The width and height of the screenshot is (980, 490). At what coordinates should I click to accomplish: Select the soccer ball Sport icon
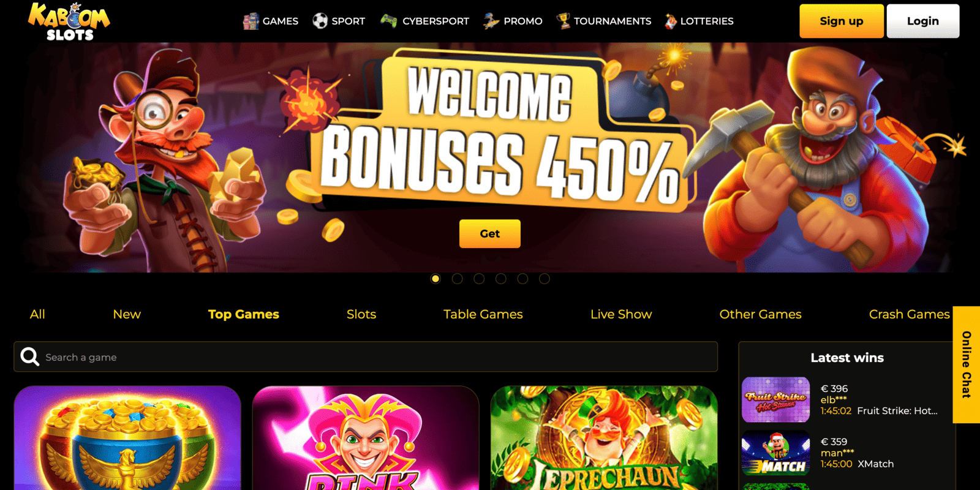320,21
